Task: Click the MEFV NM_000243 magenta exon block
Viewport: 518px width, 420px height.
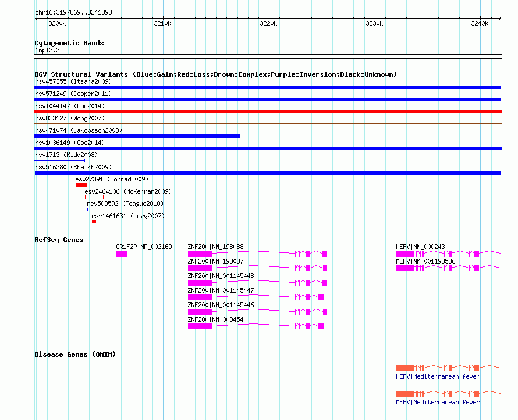Action: [405, 254]
